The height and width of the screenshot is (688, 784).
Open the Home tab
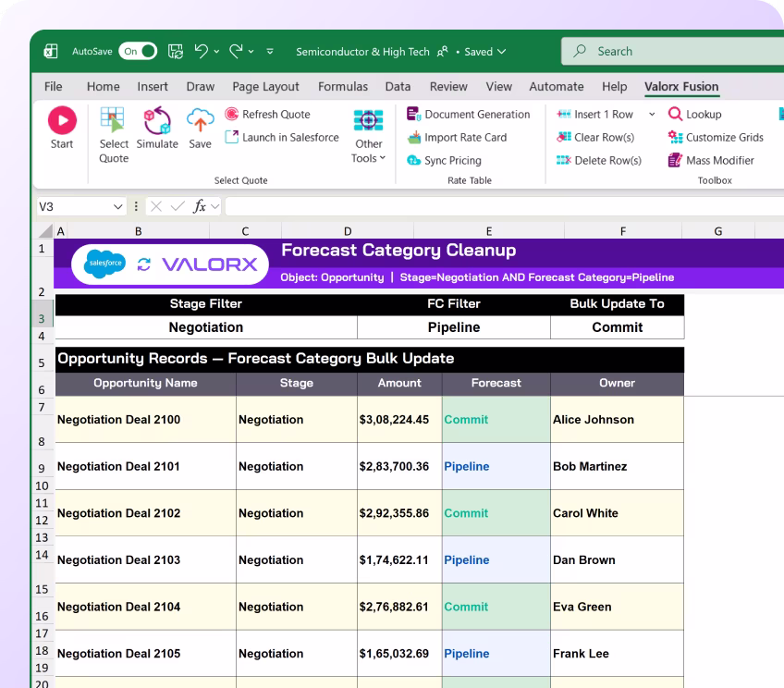coord(103,87)
